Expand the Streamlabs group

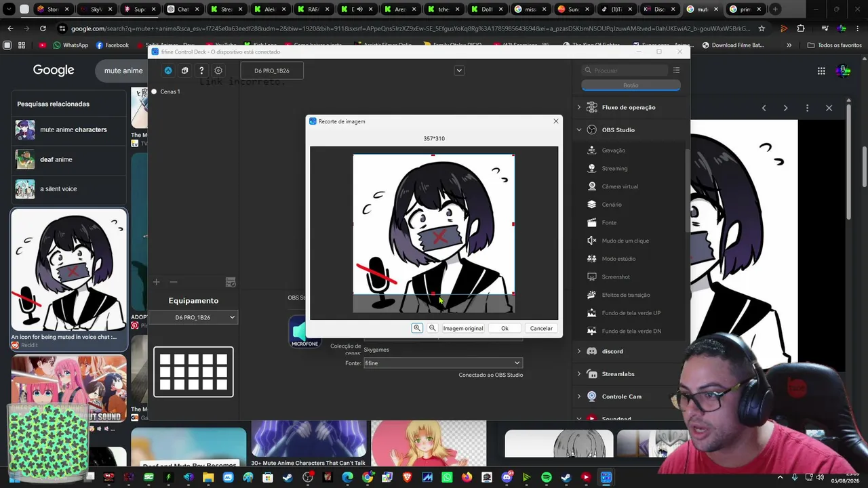(578, 374)
